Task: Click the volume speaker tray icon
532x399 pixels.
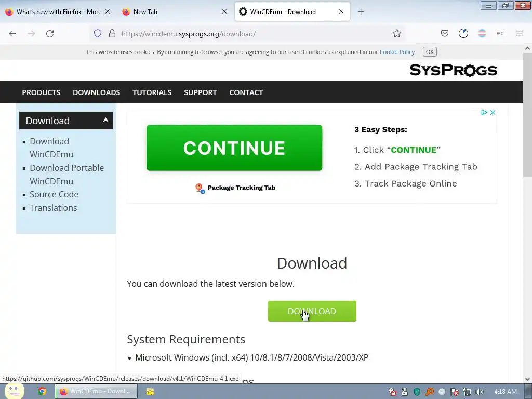Action: 479,392
